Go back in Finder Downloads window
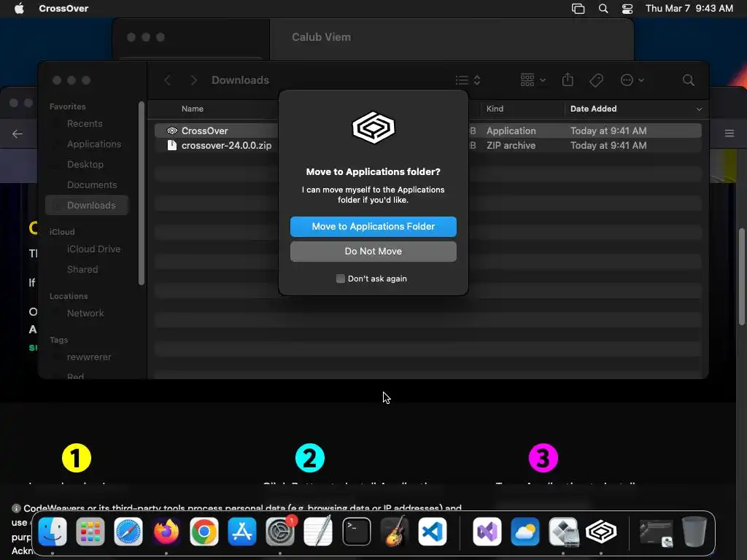 pyautogui.click(x=167, y=80)
